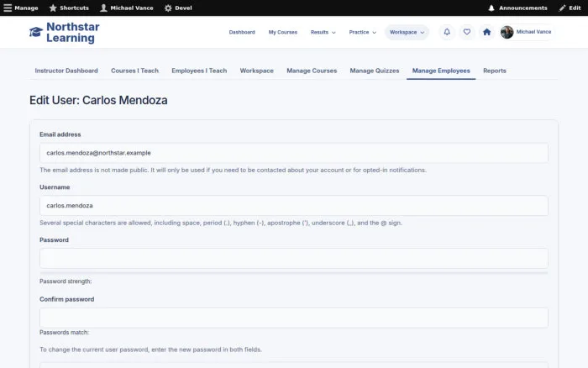Screen dimensions: 588x368
Task: Click the Announcements bell icon in top bar
Action: coord(491,8)
